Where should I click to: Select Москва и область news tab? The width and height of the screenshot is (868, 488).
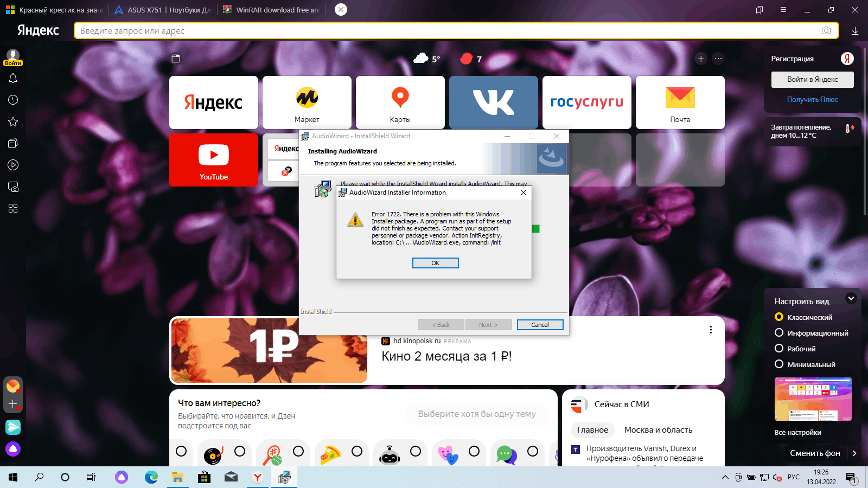point(658,430)
